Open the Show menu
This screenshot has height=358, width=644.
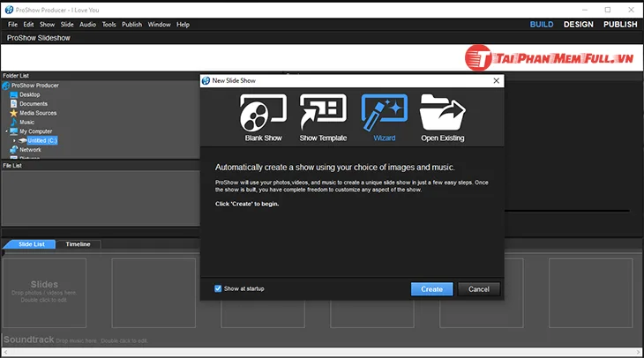pos(48,25)
